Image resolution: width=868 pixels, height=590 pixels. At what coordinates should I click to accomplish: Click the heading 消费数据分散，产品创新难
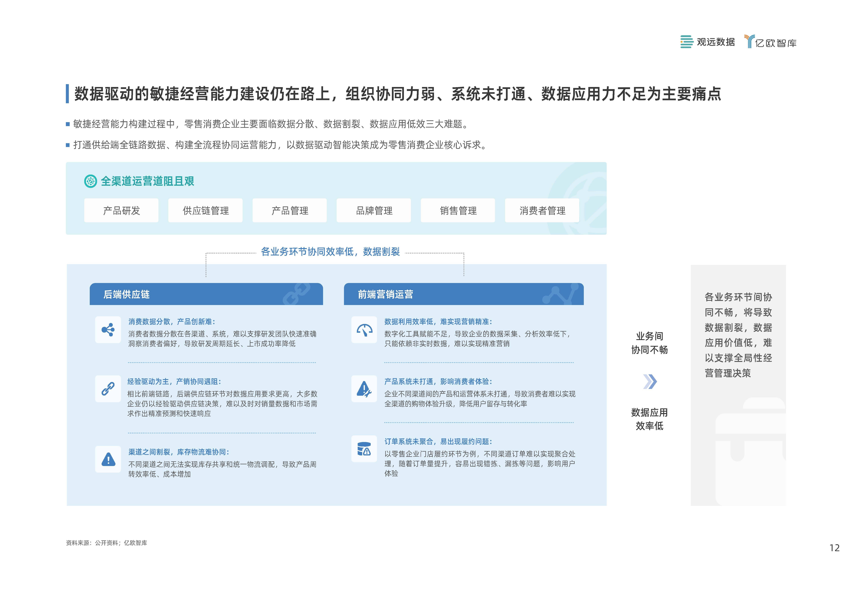tap(172, 322)
